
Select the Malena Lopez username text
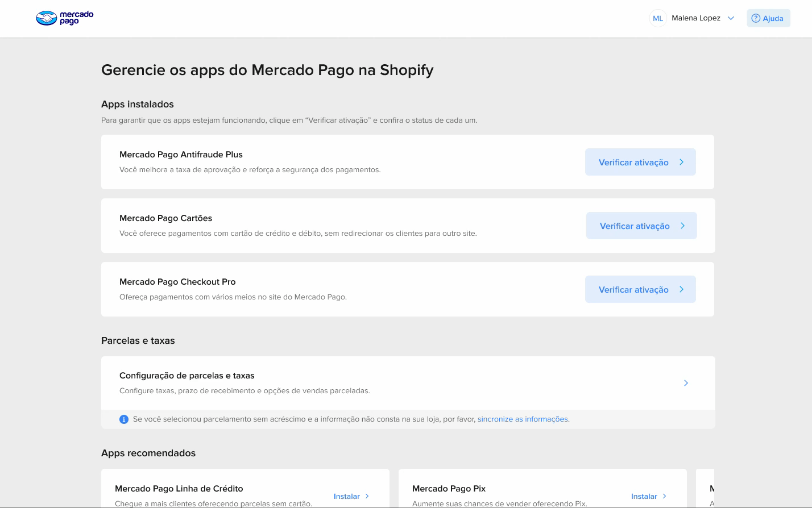696,18
